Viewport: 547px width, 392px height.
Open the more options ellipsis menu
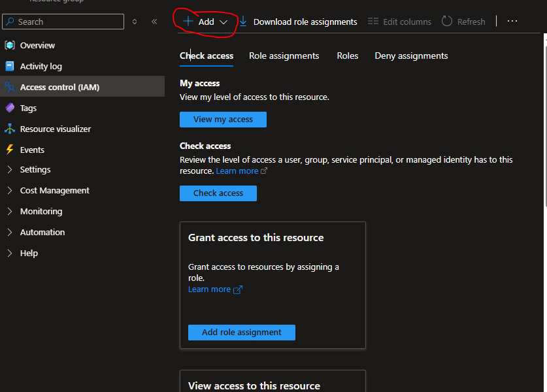coord(512,22)
